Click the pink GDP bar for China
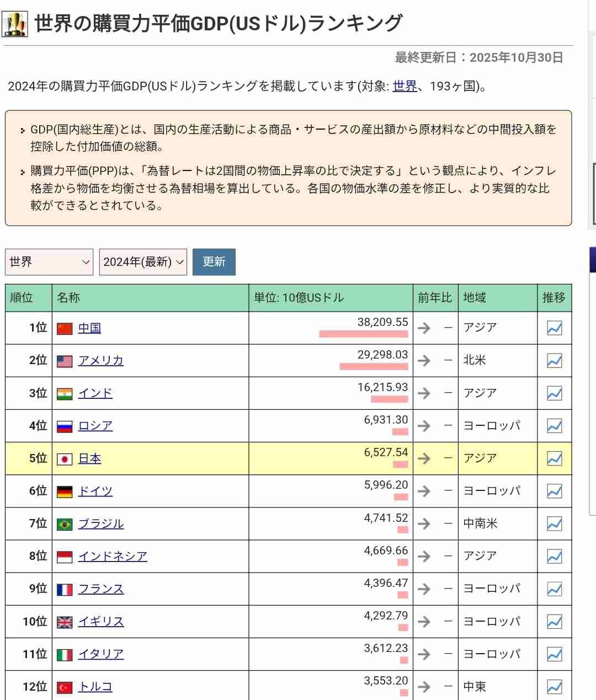 pos(363,334)
